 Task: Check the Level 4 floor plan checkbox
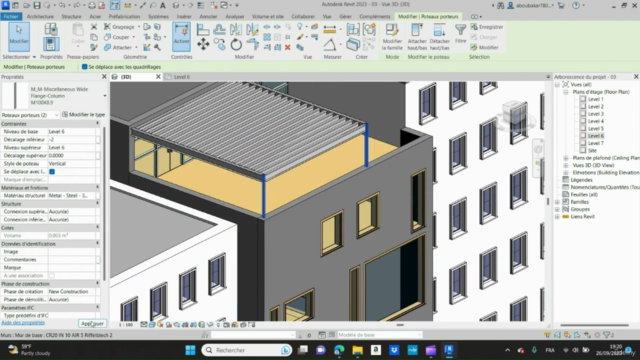pos(583,121)
